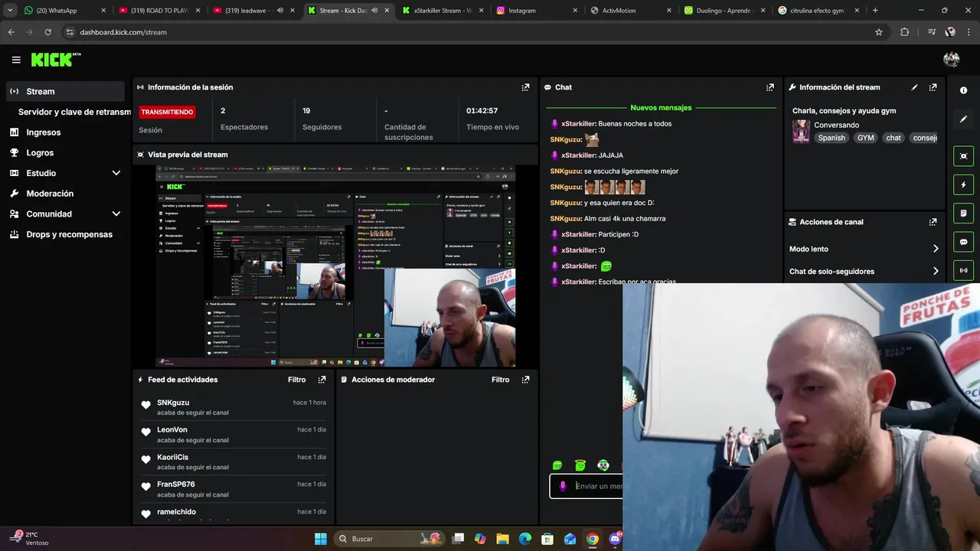Click the heart icon beside SNKguzu
The height and width of the screenshot is (551, 980).
coord(146,405)
